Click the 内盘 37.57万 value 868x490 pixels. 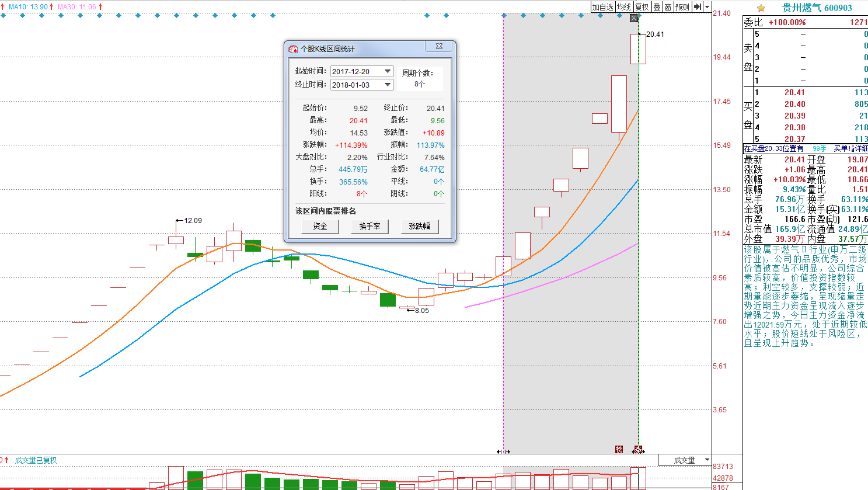(853, 239)
